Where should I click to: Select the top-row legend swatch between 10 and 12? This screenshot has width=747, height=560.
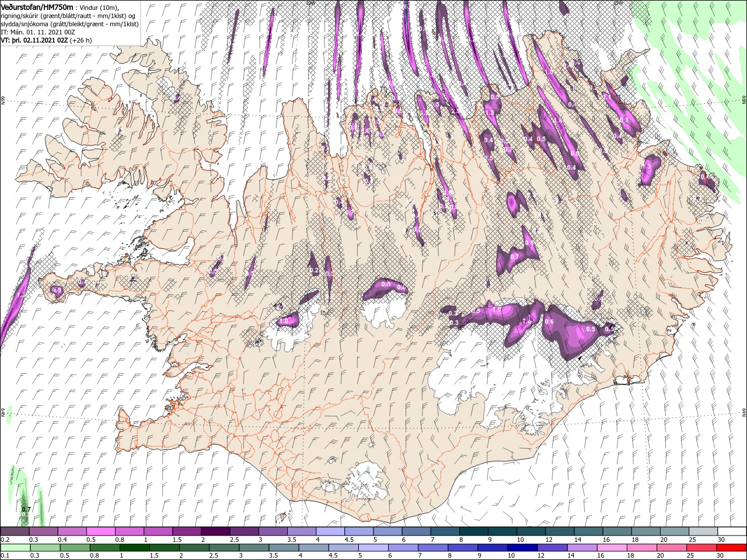pos(530,531)
